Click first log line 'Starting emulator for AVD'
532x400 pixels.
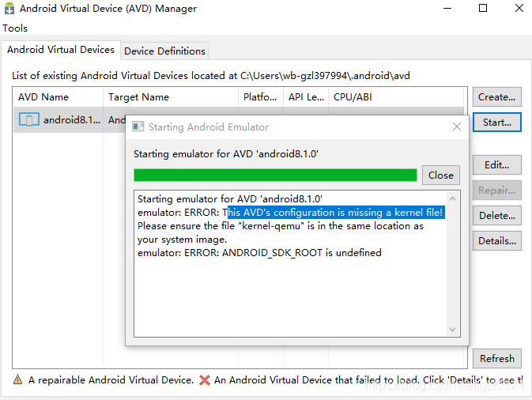230,198
